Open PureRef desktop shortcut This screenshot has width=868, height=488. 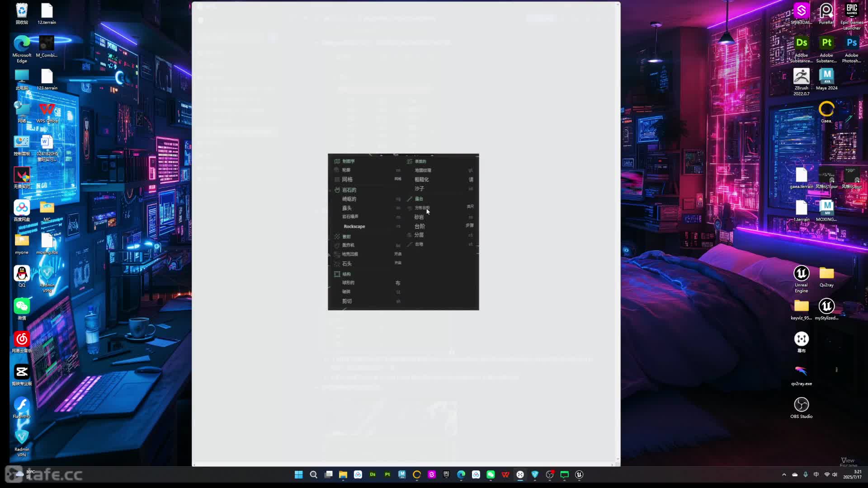coord(826,14)
